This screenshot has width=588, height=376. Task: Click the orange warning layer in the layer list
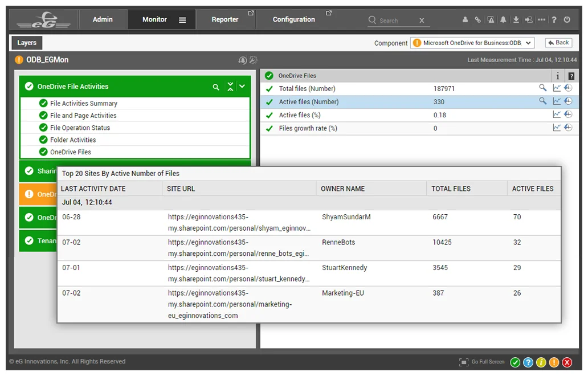coord(38,194)
